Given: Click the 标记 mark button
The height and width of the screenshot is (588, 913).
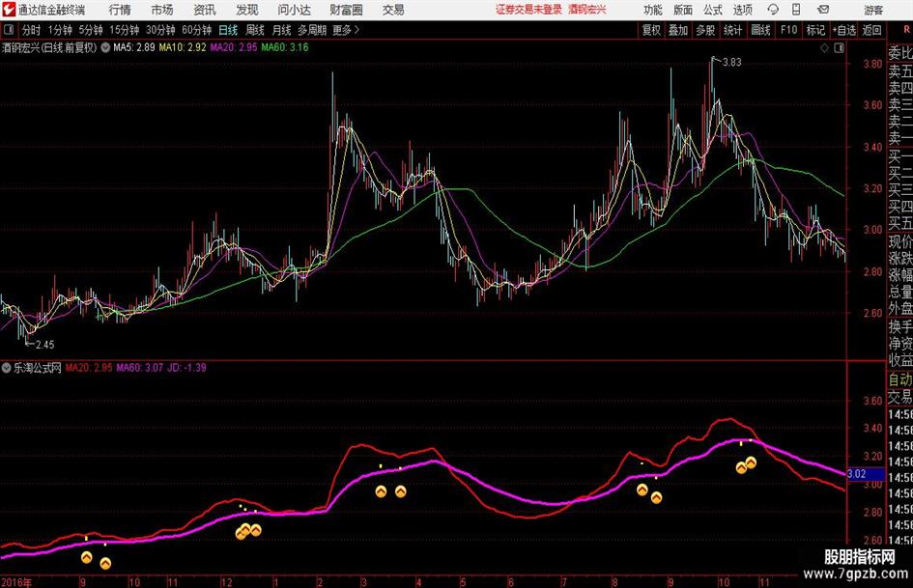Looking at the screenshot, I should pos(815,30).
